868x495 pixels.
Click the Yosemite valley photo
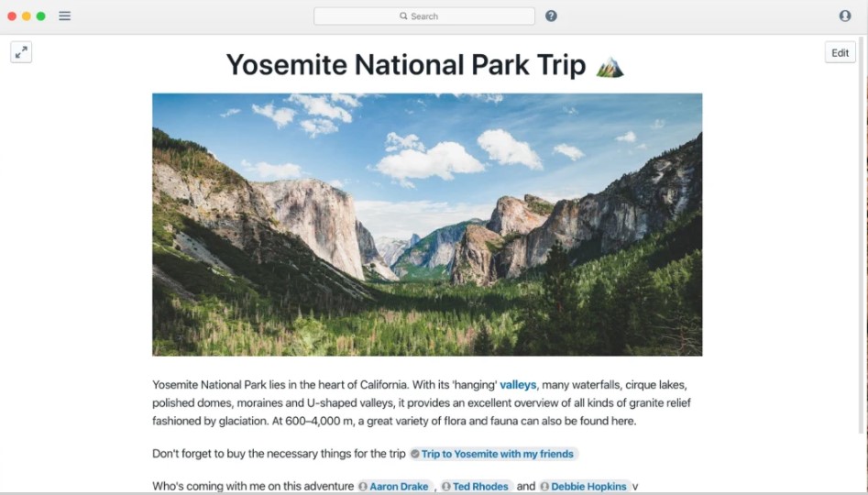(x=427, y=224)
